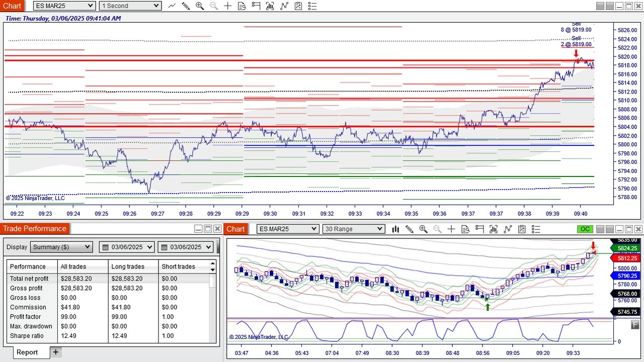Click the 5768.00 black price marker
The image size is (644, 362).
(x=626, y=294)
